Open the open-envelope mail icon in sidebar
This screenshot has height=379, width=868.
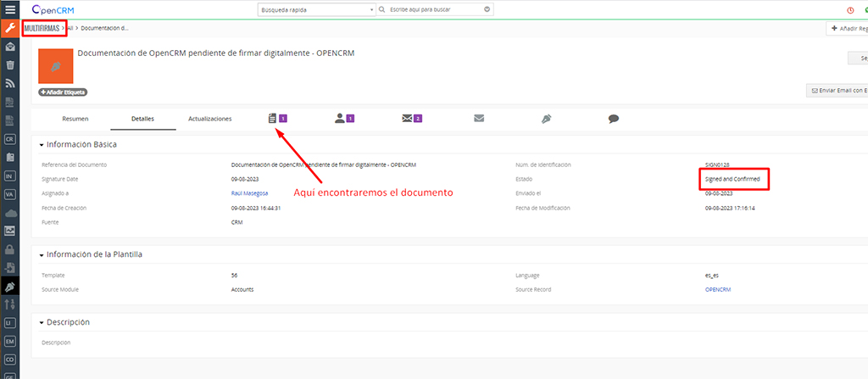pos(9,47)
